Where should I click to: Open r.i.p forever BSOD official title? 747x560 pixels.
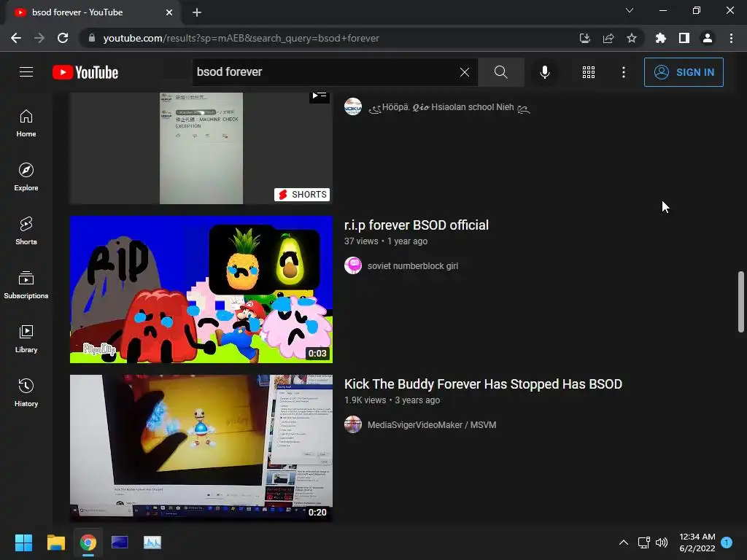417,225
